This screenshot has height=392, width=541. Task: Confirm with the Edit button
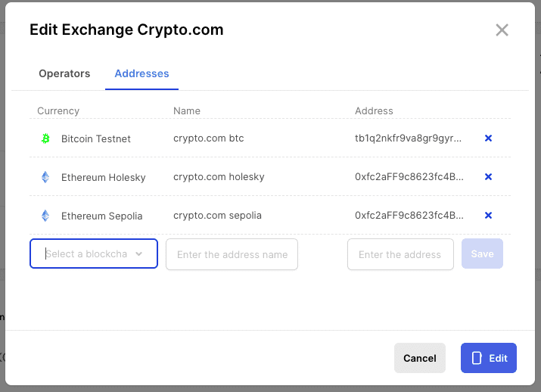click(x=489, y=358)
